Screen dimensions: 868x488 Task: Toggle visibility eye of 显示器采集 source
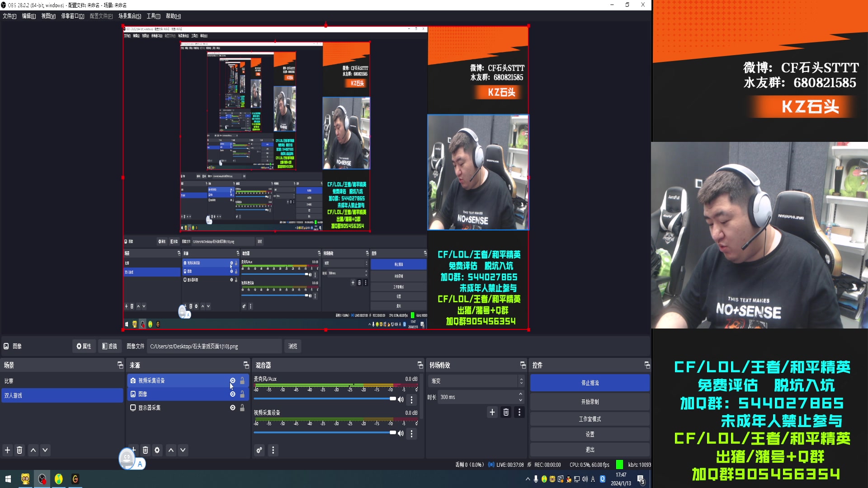point(233,408)
